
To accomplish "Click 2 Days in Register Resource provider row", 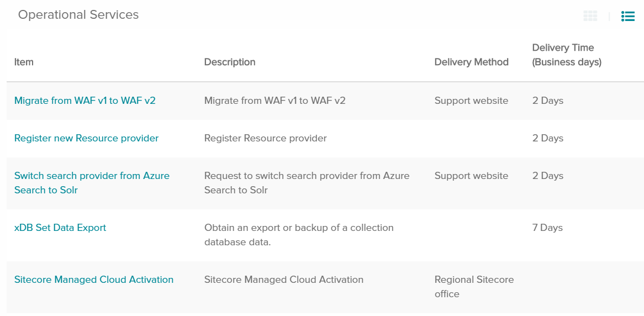I will 547,138.
